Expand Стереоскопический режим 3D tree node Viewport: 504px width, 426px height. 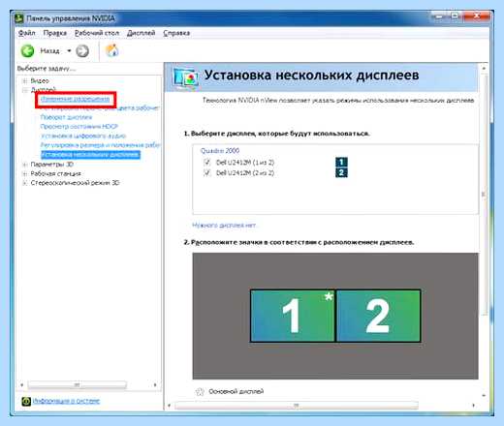[x=24, y=183]
